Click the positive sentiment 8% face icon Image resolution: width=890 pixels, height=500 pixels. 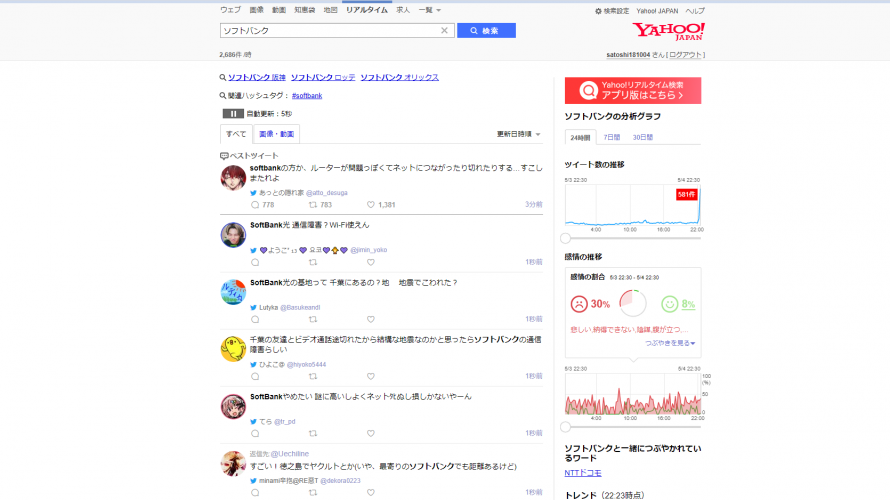[x=670, y=304]
